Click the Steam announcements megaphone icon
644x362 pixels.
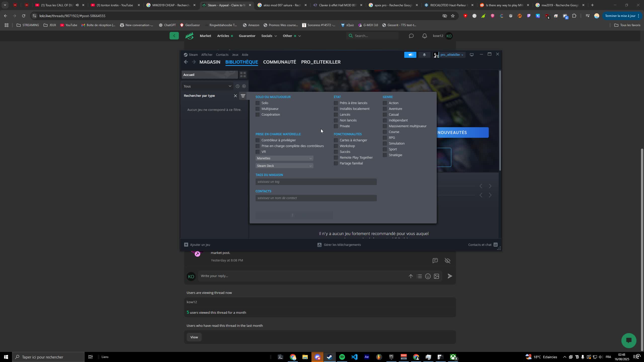tap(410, 55)
